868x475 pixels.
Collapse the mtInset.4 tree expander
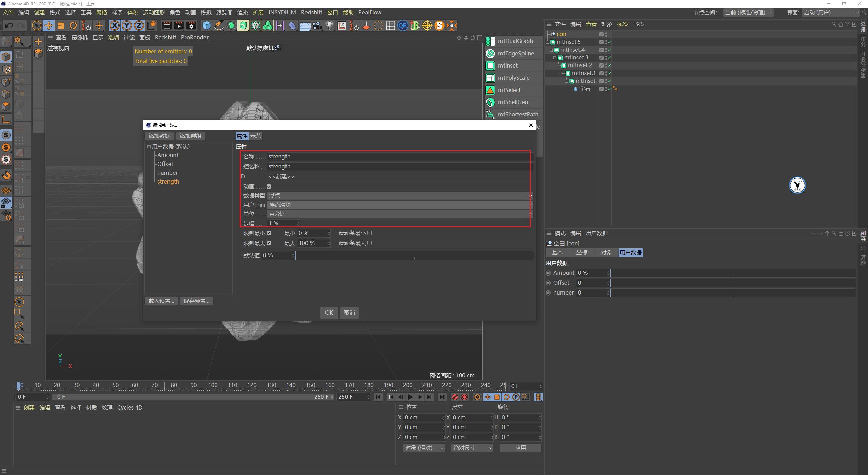pos(551,50)
